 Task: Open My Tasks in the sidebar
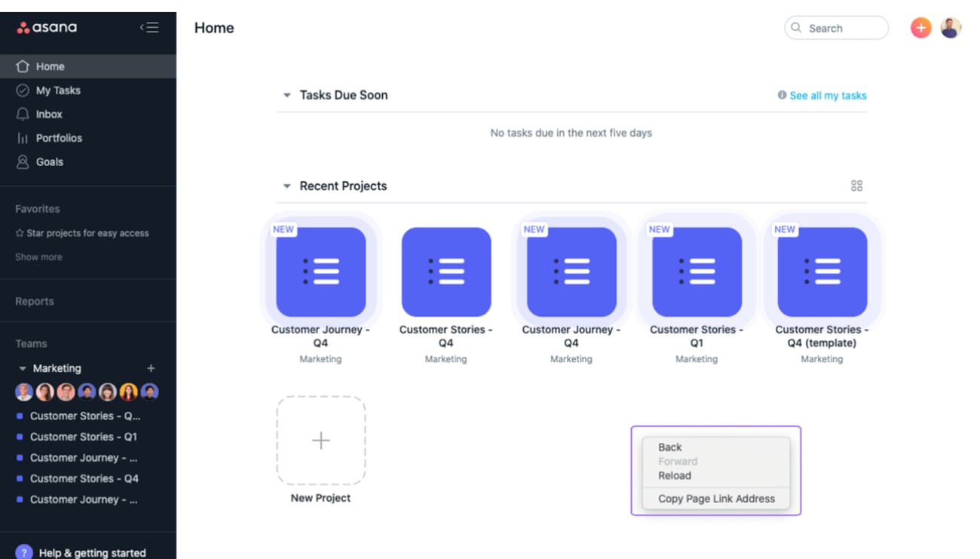click(x=58, y=90)
